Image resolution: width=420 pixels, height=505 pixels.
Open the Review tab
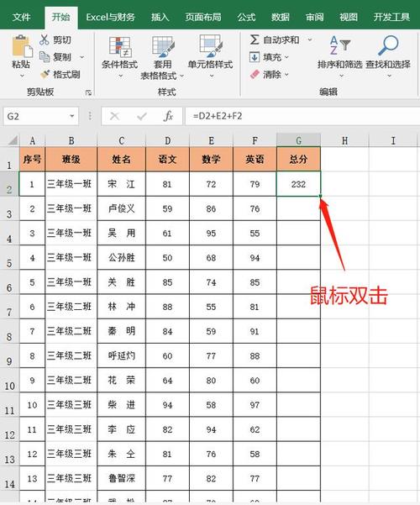(x=314, y=17)
